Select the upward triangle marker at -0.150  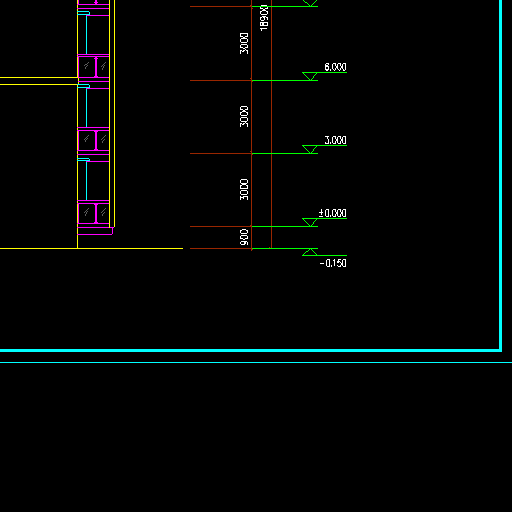coord(310,252)
